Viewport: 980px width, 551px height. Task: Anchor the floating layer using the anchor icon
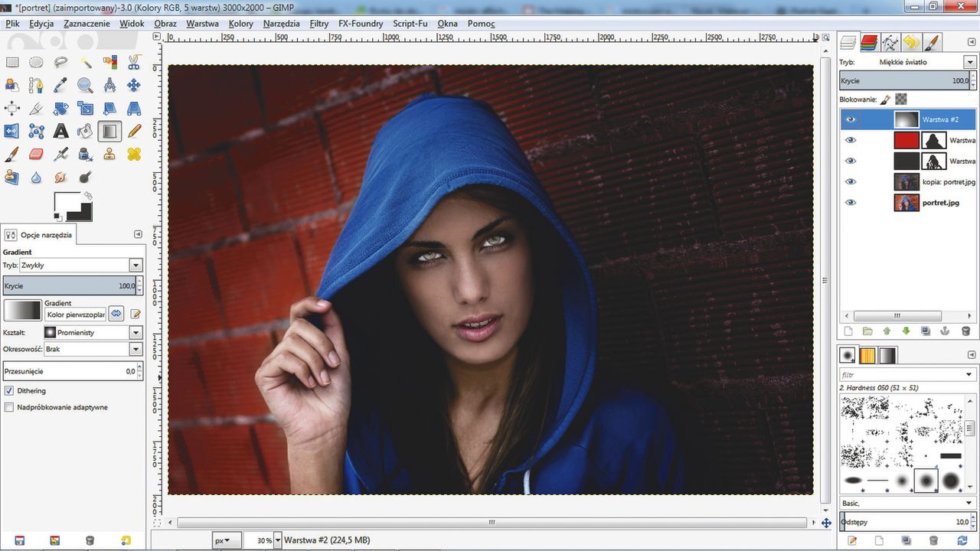tap(946, 331)
